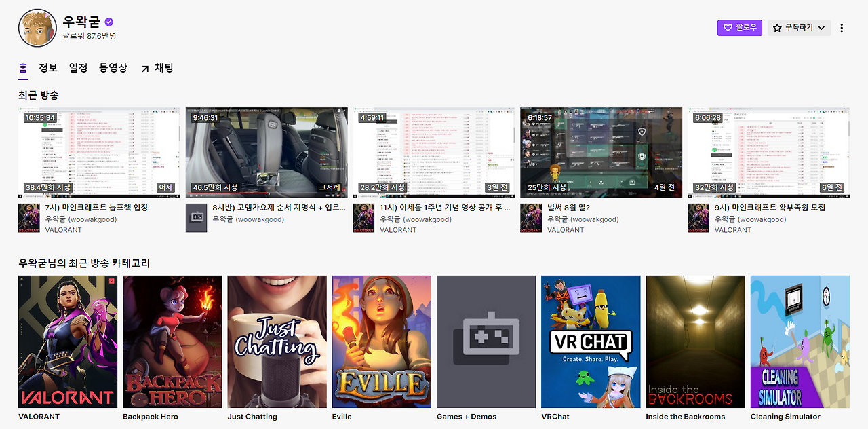
Task: Click VALORANT category text under 별써 8월 말?
Action: click(x=566, y=230)
